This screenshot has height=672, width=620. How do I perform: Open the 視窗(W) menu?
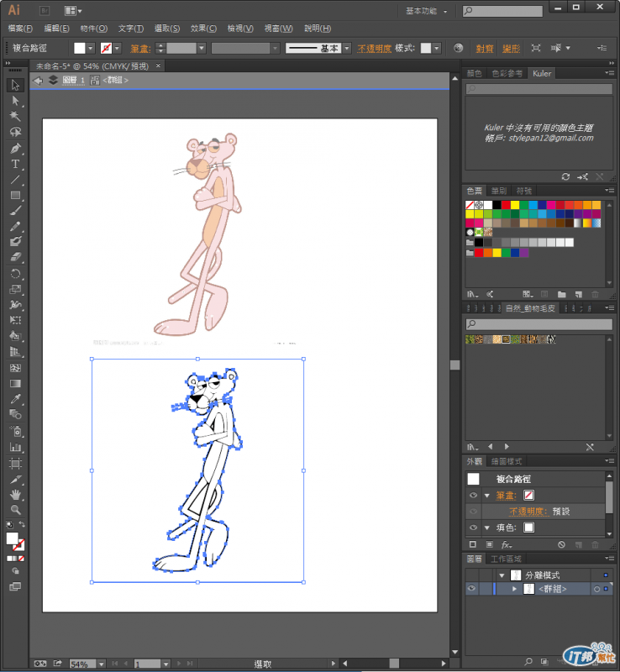tap(278, 29)
